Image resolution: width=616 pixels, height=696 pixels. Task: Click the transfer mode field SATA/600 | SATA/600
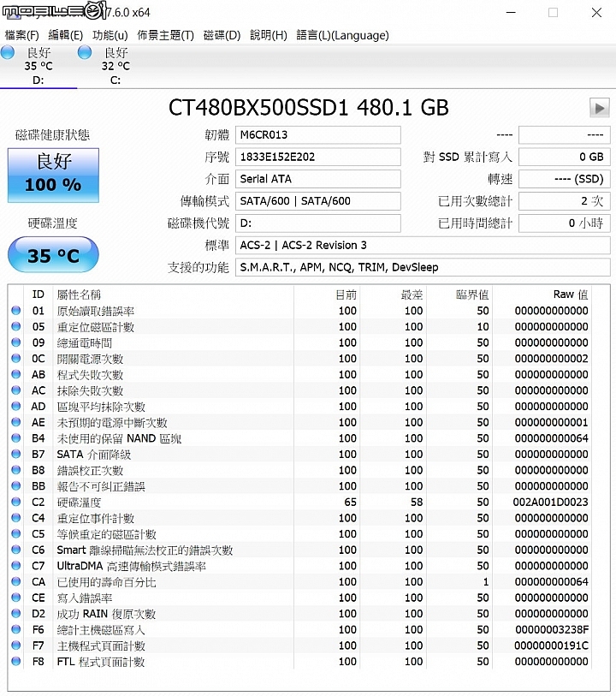[x=318, y=201]
